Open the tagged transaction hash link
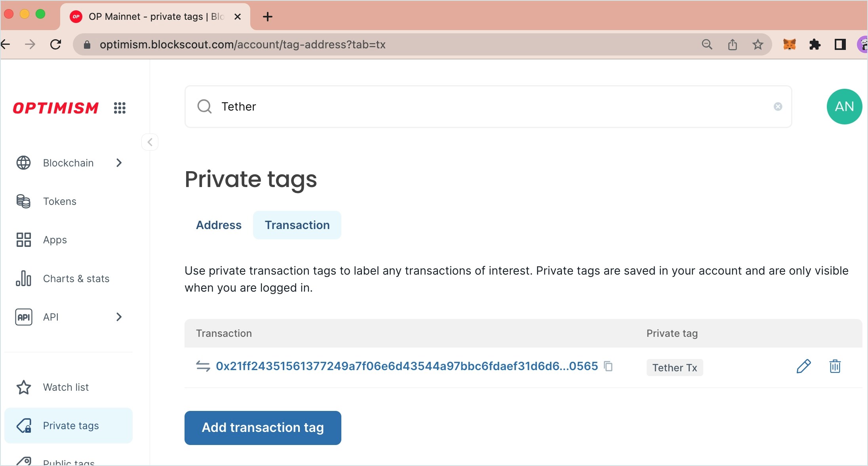The image size is (868, 466). tap(407, 366)
